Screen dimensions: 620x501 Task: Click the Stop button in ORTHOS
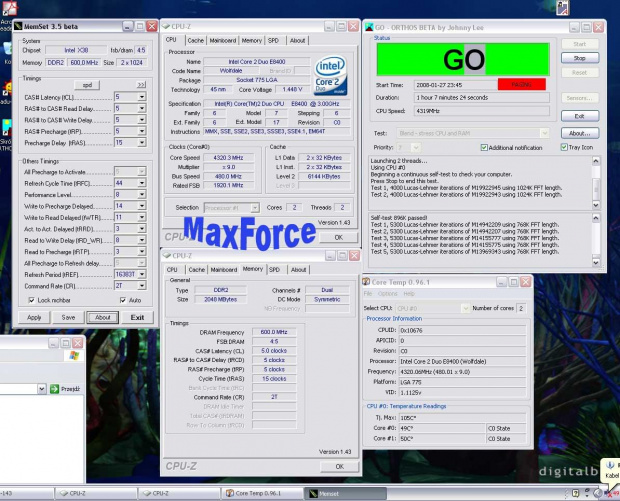click(x=580, y=58)
